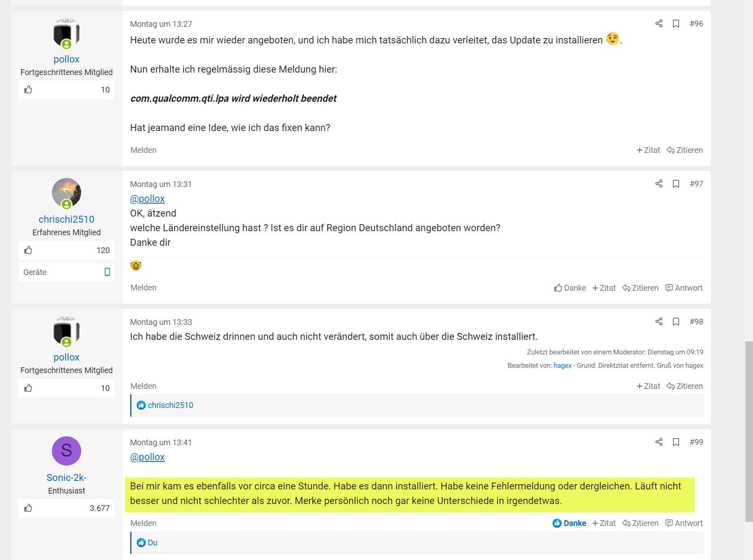Screen dimensions: 753x560
Task: Click chrischi2510's thumbs-up count icon
Action: click(x=28, y=250)
